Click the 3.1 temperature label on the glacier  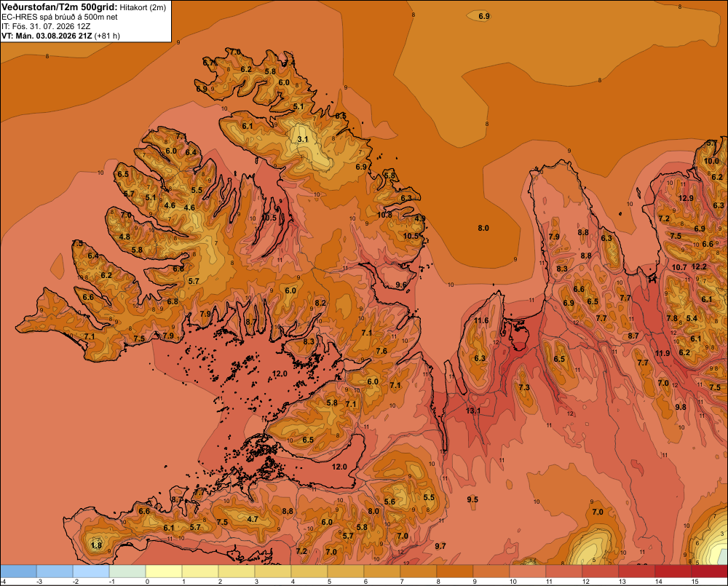point(303,139)
